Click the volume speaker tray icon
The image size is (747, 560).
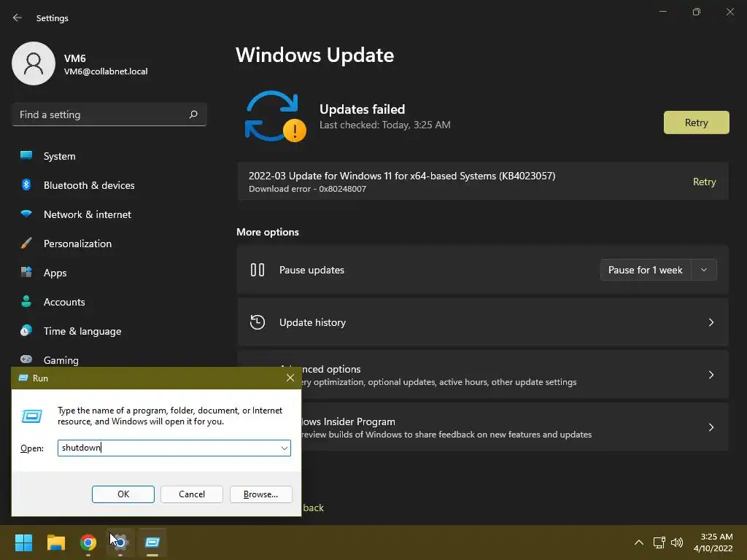tap(676, 542)
